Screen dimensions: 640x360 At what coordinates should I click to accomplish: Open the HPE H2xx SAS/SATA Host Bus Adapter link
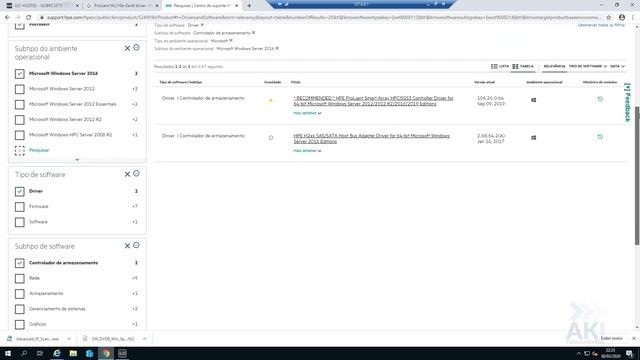point(371,138)
